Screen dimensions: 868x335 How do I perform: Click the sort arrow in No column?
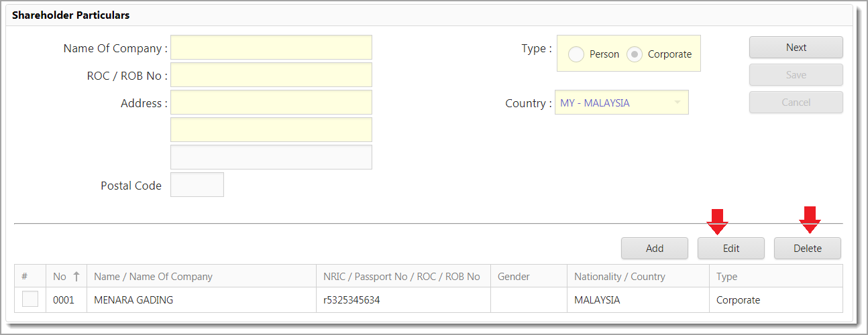pyautogui.click(x=76, y=276)
